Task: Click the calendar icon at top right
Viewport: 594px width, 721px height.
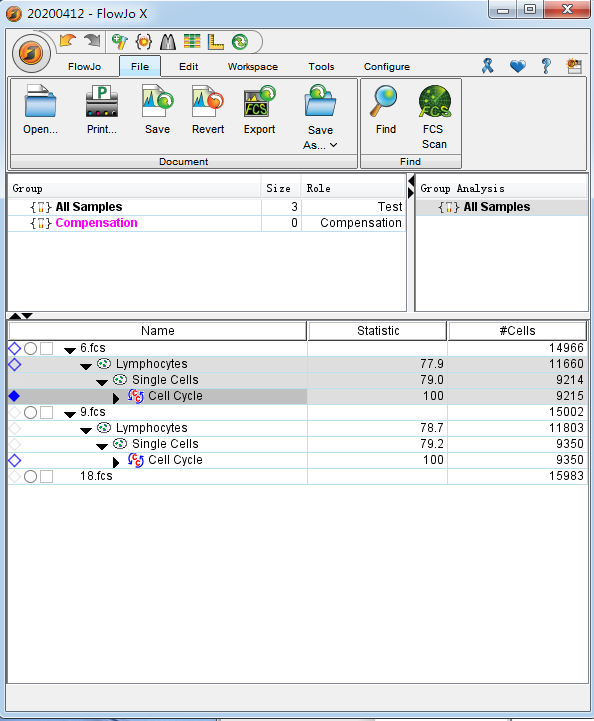Action: pyautogui.click(x=574, y=66)
